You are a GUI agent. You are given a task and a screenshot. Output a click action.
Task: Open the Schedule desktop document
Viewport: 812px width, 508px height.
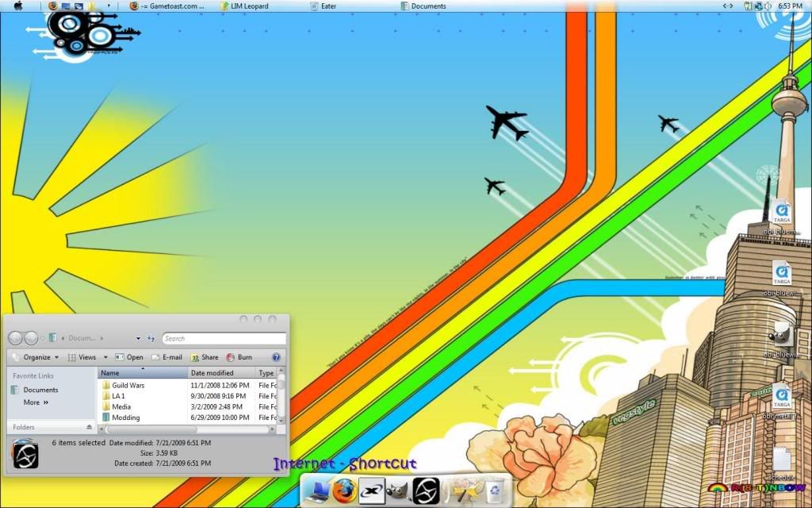click(x=781, y=463)
